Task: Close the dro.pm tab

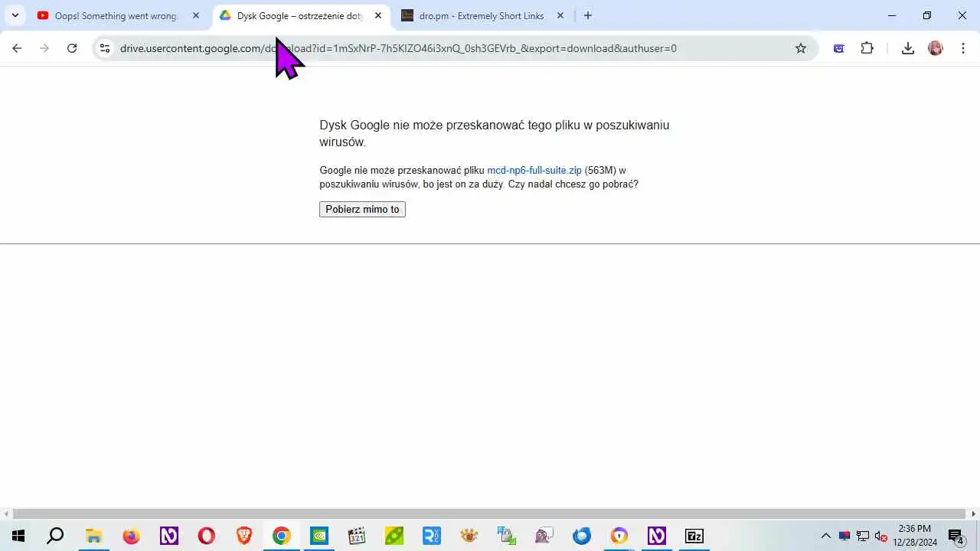Action: [x=560, y=15]
